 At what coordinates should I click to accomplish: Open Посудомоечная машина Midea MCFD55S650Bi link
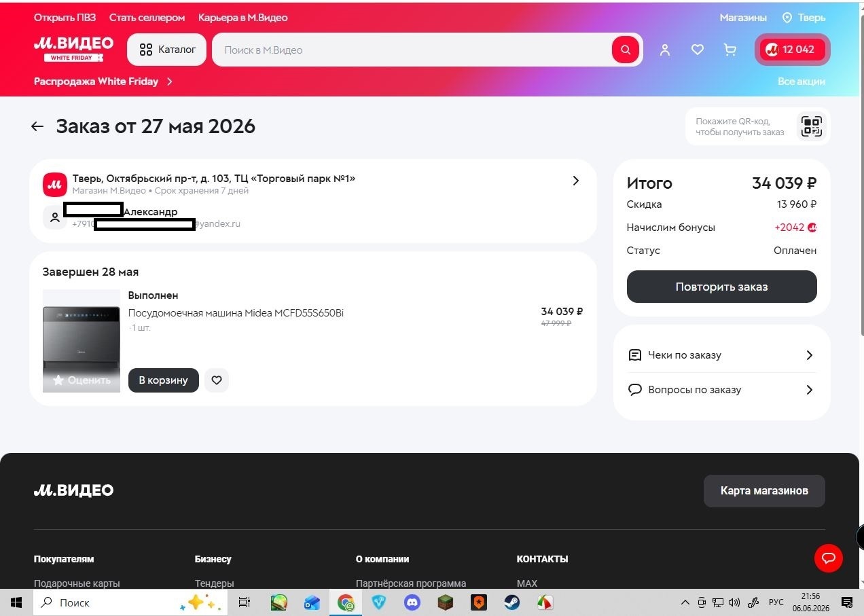point(236,313)
